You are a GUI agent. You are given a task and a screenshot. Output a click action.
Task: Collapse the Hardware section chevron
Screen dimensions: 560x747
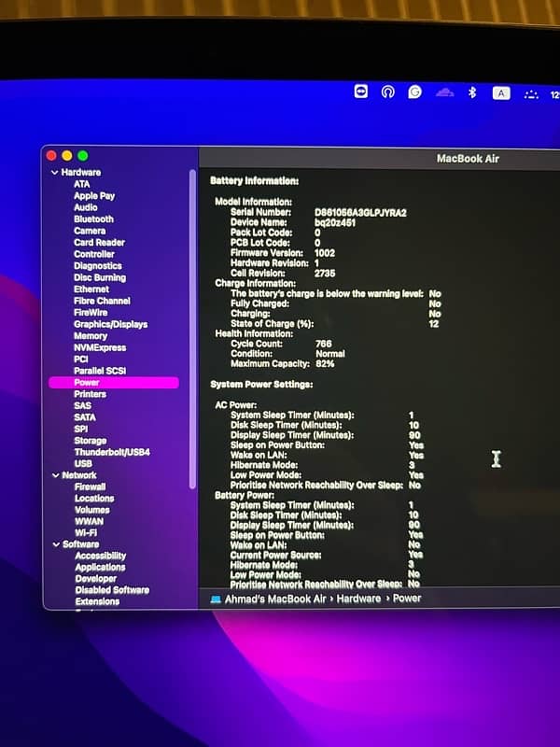(x=55, y=173)
